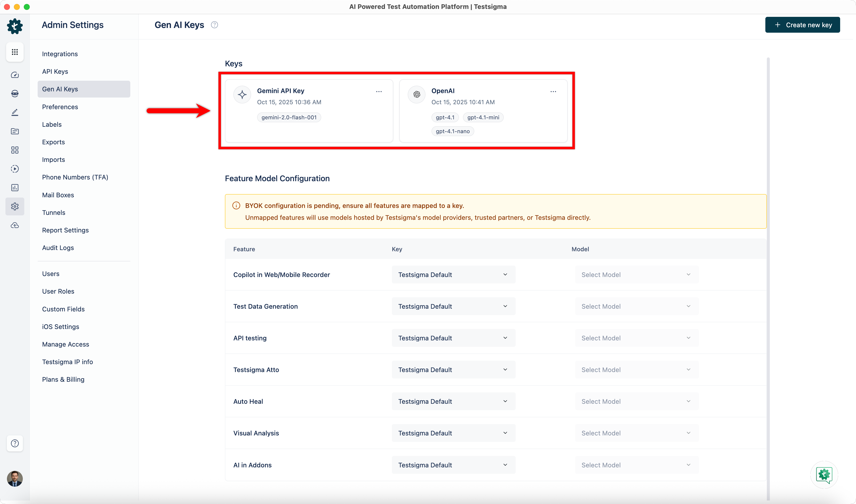Screen dimensions: 856x504
Task: Expand Key dropdown for Copilot in Web/Mobile Recorder
Action: pyautogui.click(x=453, y=275)
